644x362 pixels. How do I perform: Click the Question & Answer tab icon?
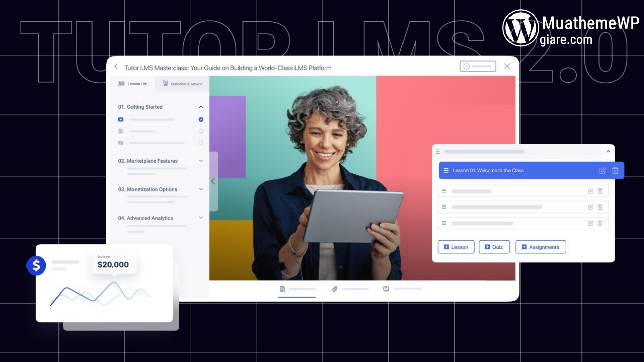coord(165,83)
